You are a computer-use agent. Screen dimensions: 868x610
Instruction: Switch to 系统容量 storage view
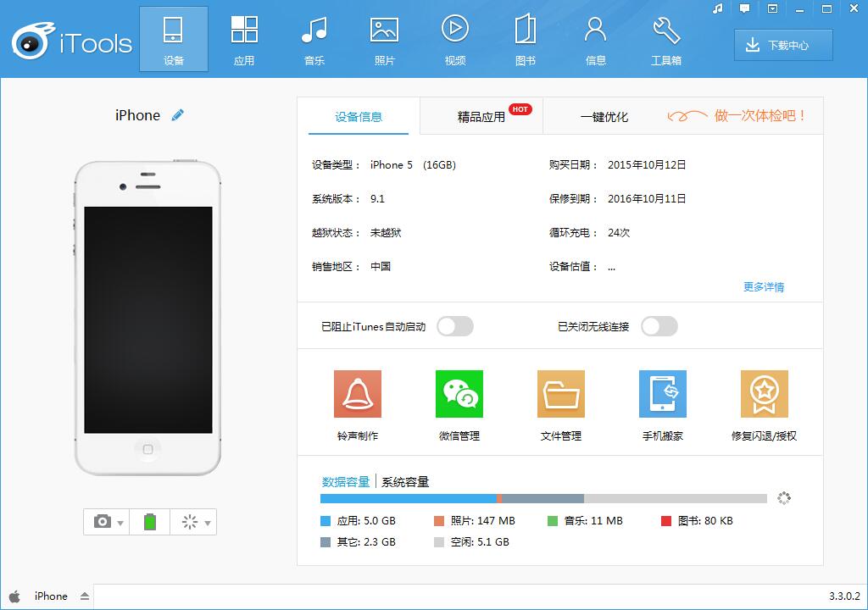pyautogui.click(x=405, y=482)
